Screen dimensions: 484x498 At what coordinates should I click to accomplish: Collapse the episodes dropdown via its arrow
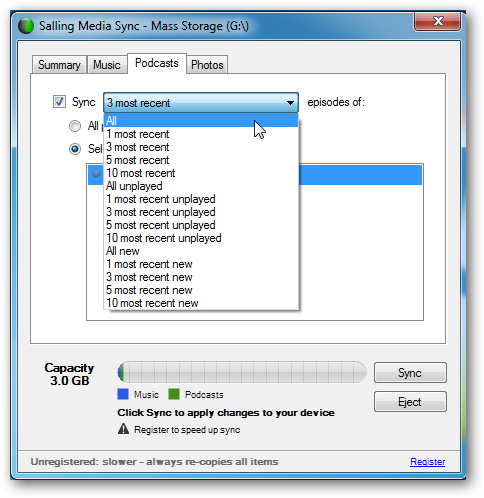[x=290, y=103]
